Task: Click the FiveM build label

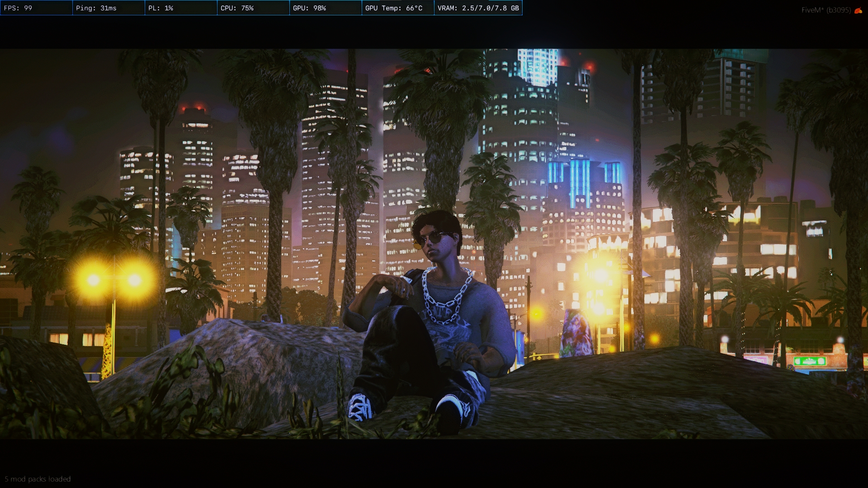Action: (x=826, y=10)
